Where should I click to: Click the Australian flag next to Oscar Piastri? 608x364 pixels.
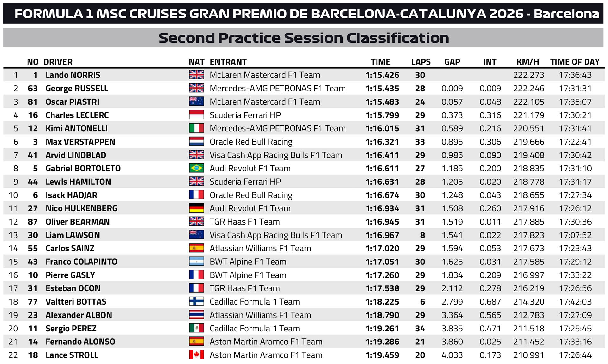coord(196,102)
